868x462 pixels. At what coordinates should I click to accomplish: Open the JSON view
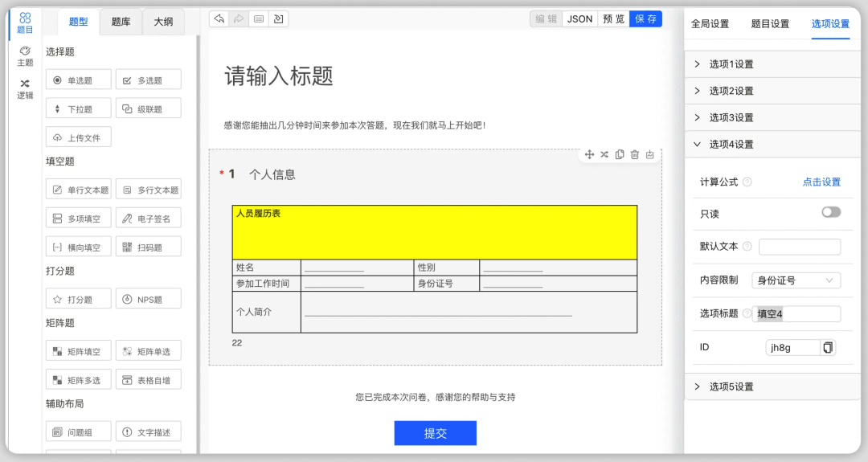click(x=579, y=18)
